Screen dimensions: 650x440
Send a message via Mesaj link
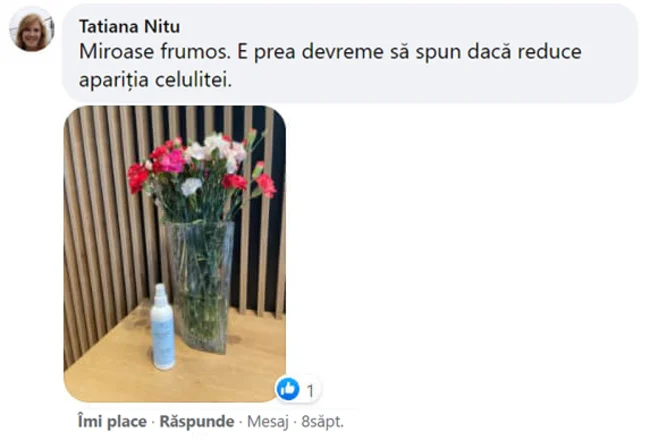tap(267, 422)
